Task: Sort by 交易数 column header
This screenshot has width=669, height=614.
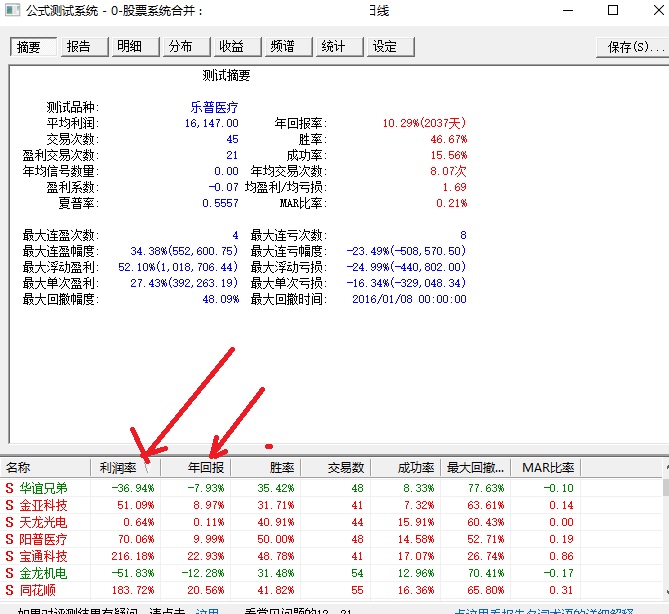Action: (335, 468)
